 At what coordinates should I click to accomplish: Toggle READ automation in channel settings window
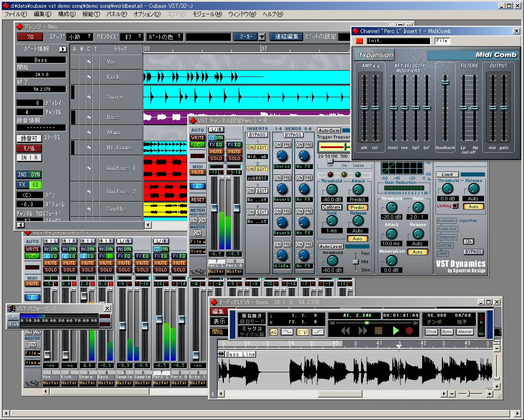[x=197, y=144]
